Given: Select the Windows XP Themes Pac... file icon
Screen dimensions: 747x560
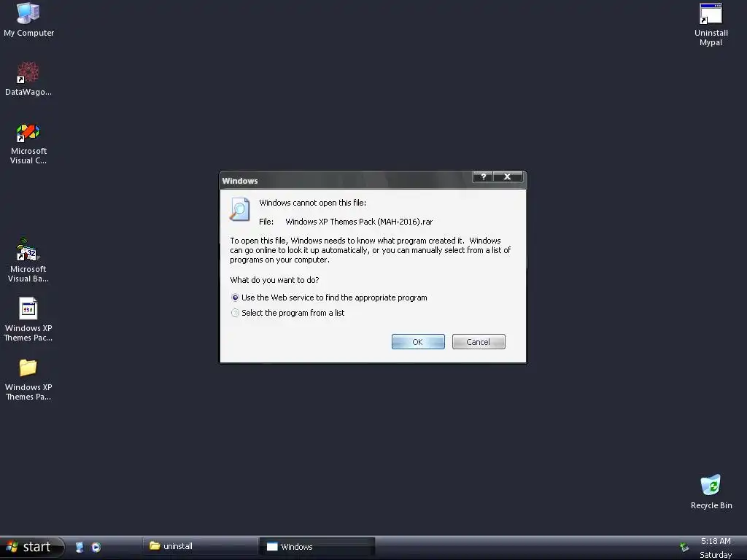Looking at the screenshot, I should coord(28,319).
